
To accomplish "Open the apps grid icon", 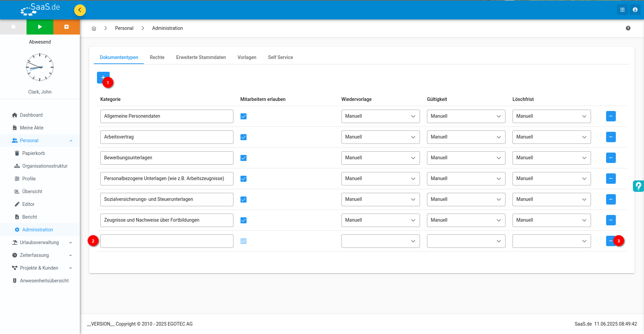I will [x=622, y=10].
